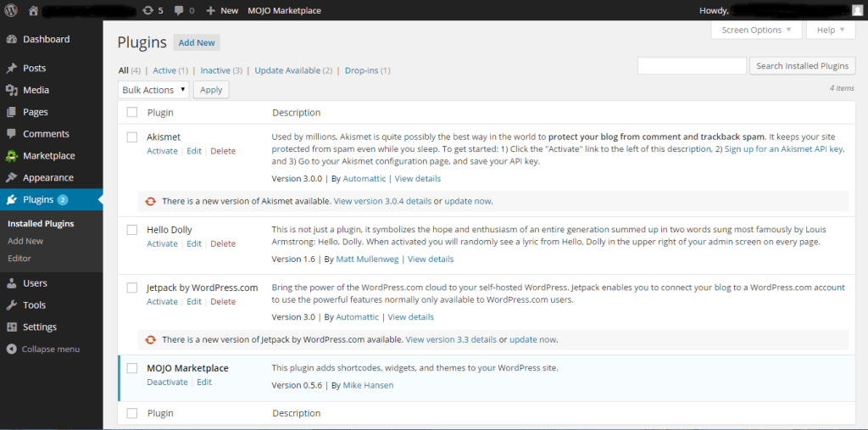
Task: Open the Bulk Actions dropdown
Action: (153, 90)
